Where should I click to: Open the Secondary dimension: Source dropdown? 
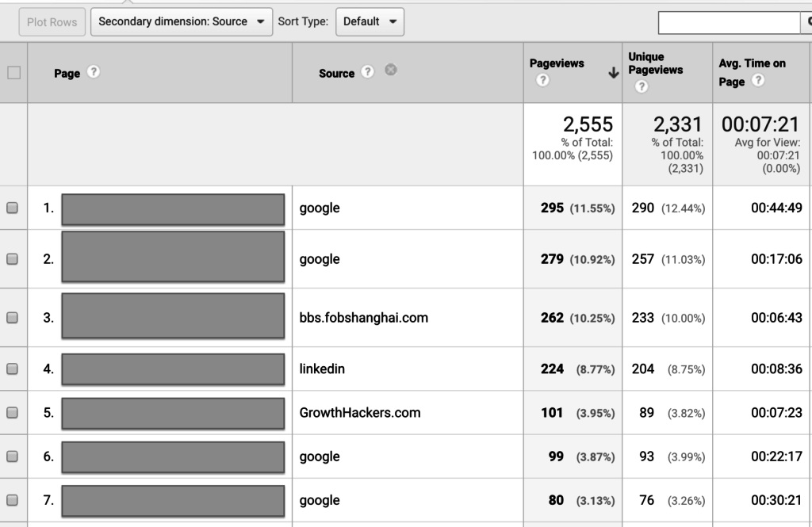pyautogui.click(x=182, y=21)
